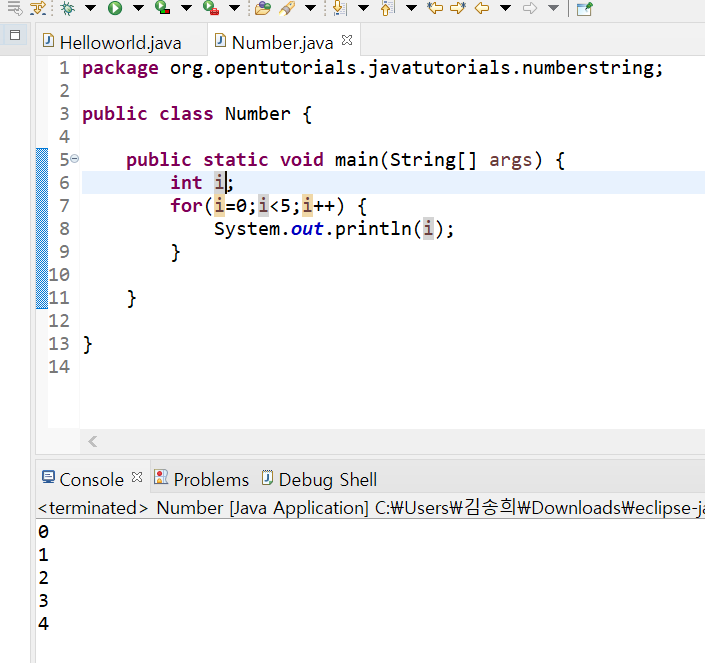The image size is (705, 663).
Task: Open the Run dropdown arrow
Action: pyautogui.click(x=138, y=8)
